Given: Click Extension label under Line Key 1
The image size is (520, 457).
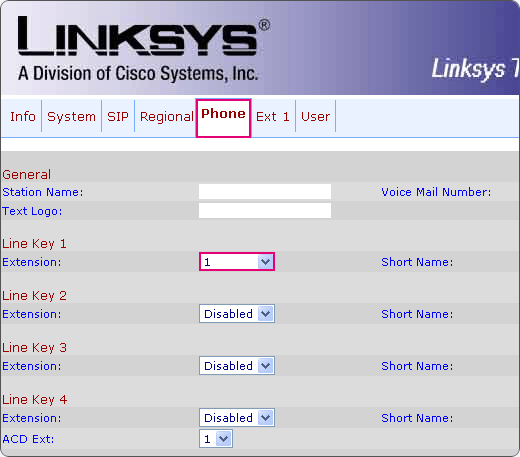Looking at the screenshot, I should [x=32, y=262].
